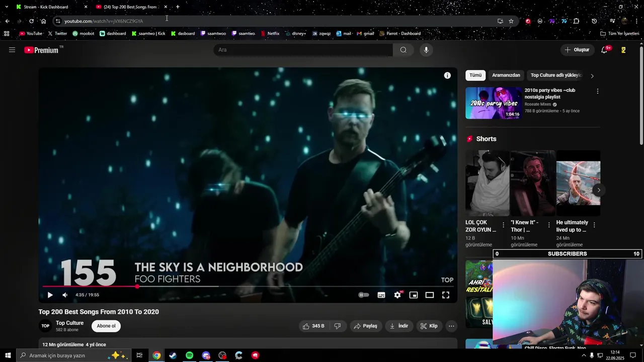Show more filter chips with arrow
644x362 pixels.
point(592,76)
